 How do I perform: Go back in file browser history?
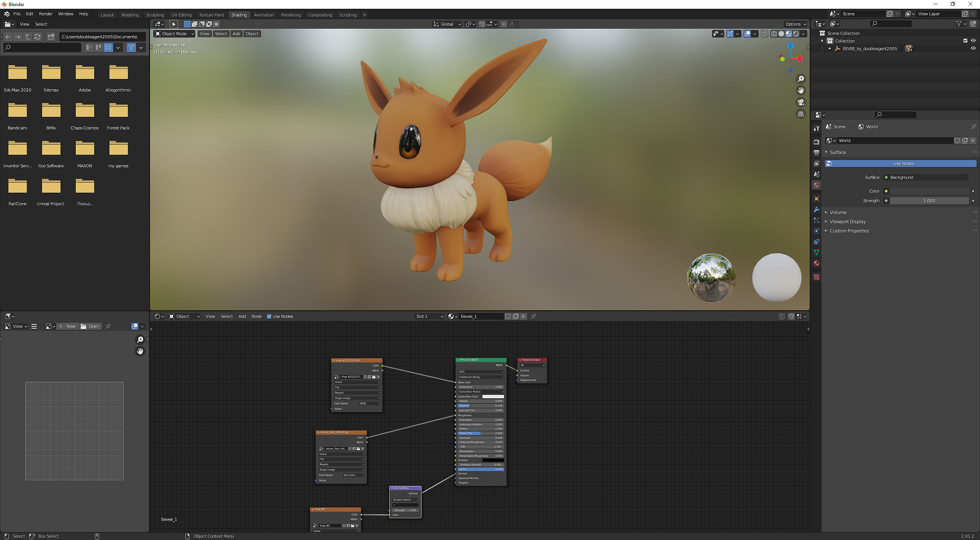tap(8, 37)
